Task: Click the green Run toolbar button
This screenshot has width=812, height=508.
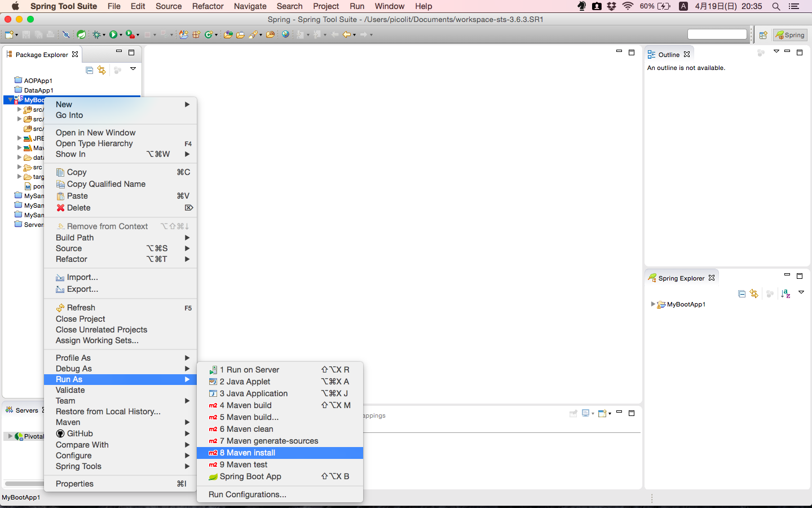Action: (x=113, y=35)
